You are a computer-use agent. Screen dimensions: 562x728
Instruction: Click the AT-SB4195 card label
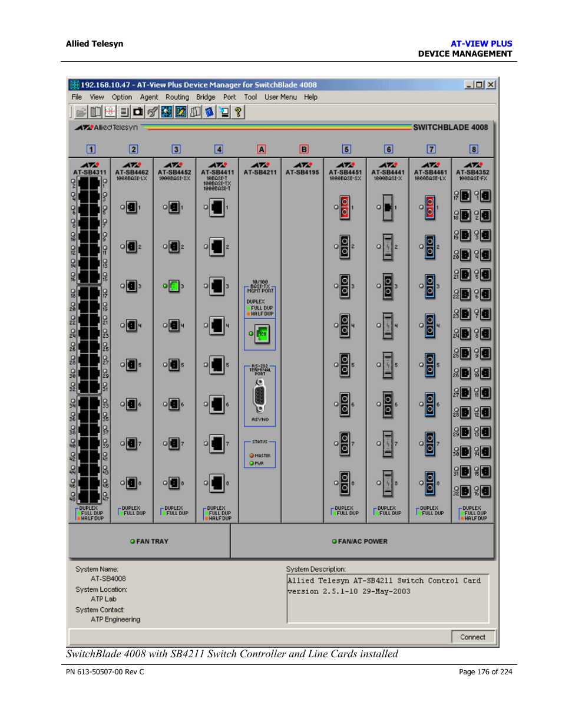coord(302,172)
